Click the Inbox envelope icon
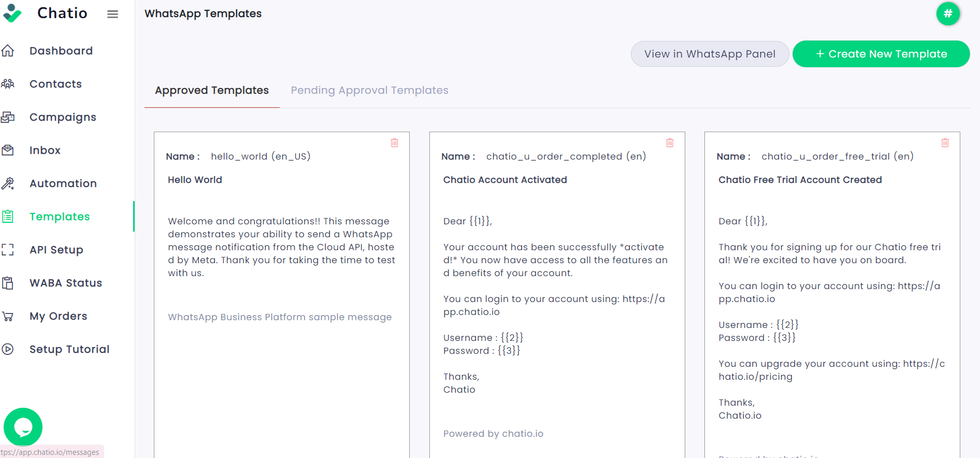 [8, 150]
